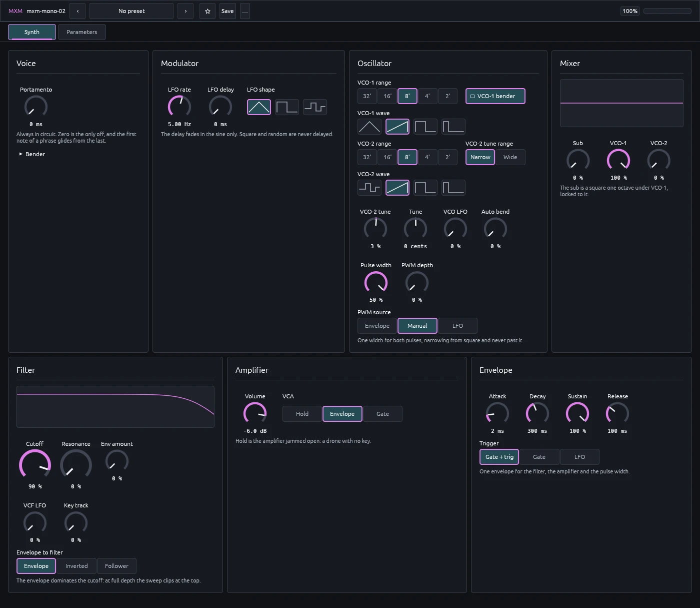Click the filter Cutoff knob
Image resolution: width=700 pixels, height=608 pixels.
tap(35, 465)
